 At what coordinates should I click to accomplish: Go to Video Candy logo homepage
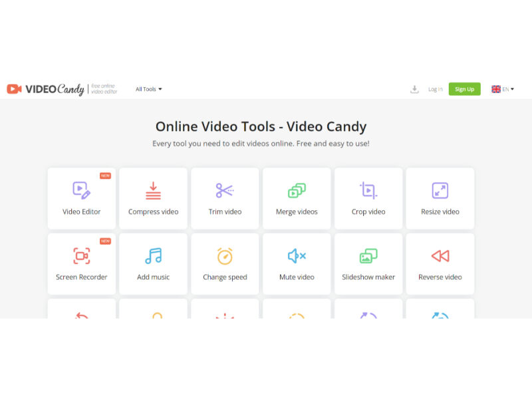coord(45,89)
